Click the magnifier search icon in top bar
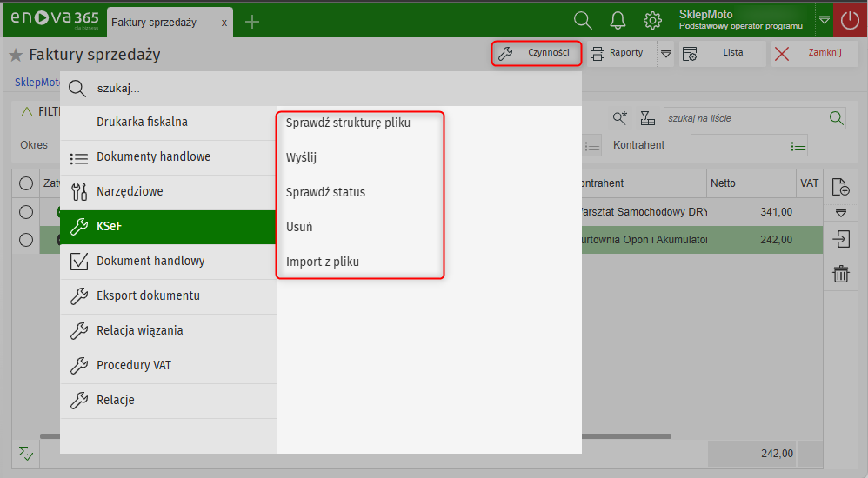The width and height of the screenshot is (868, 478). (x=583, y=21)
